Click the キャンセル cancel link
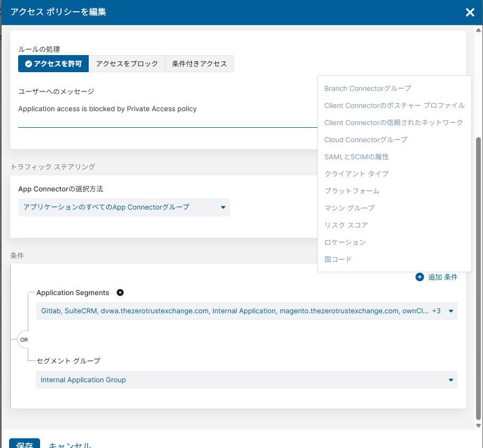 (x=70, y=445)
